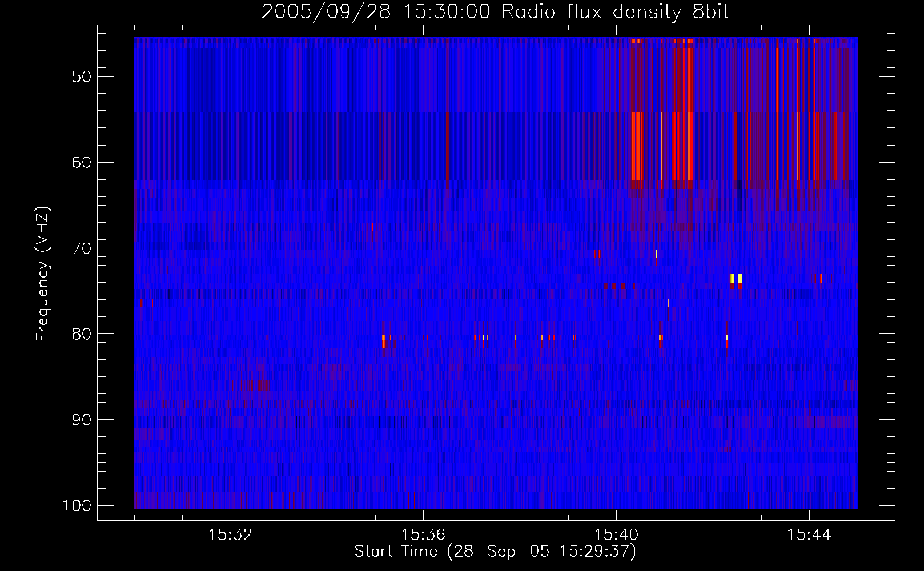Click the 50 frequency tick label
924x571 pixels.
click(x=82, y=77)
